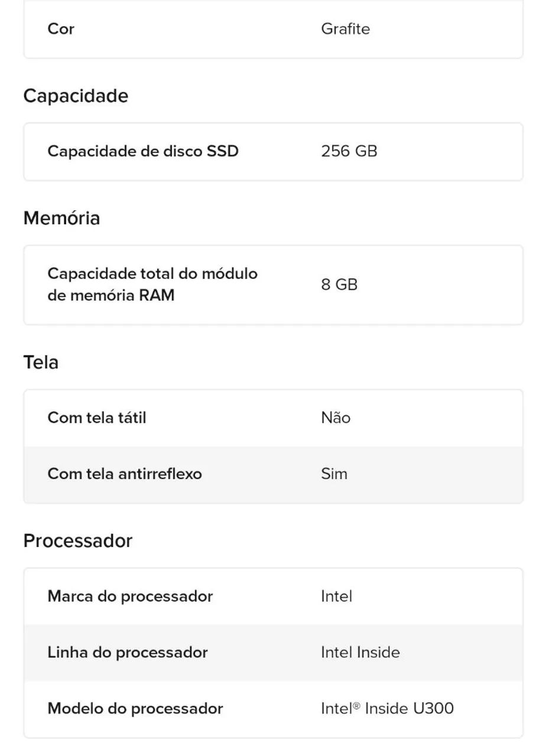546x756 pixels.
Task: Select the Sim anti-glare value
Action: (x=334, y=474)
